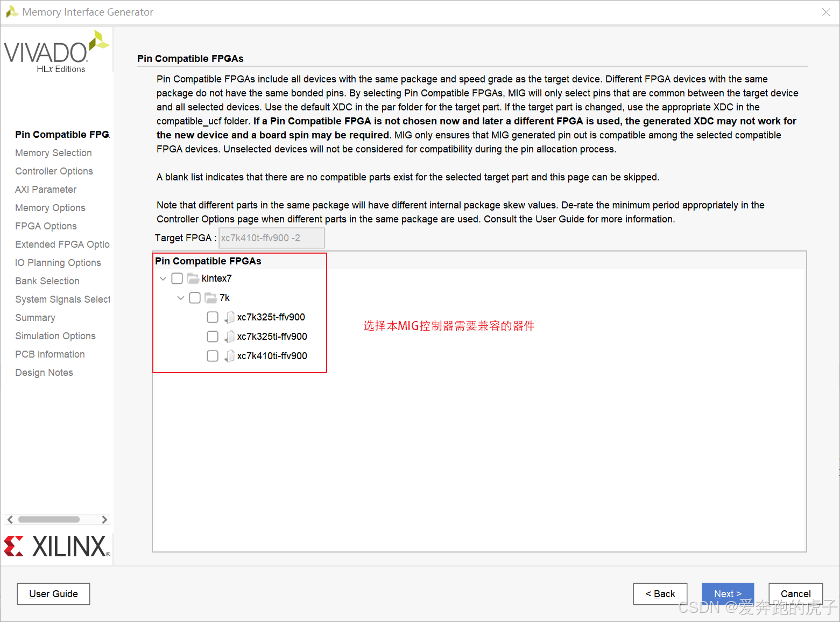The height and width of the screenshot is (622, 840).
Task: Click the Target FPGA field
Action: [272, 238]
